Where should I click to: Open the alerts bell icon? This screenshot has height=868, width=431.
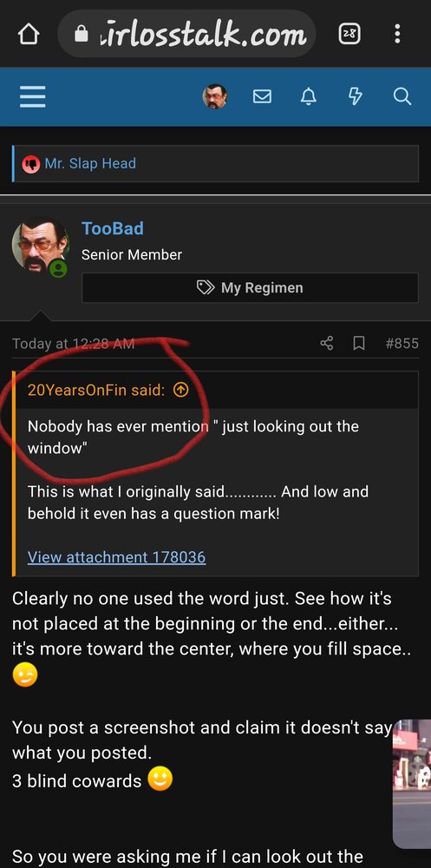(x=309, y=96)
